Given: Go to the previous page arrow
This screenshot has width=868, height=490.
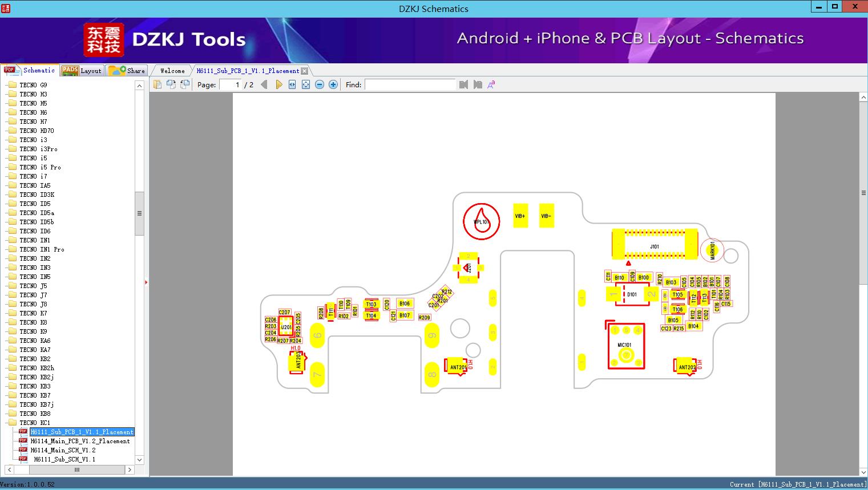Looking at the screenshot, I should (264, 84).
